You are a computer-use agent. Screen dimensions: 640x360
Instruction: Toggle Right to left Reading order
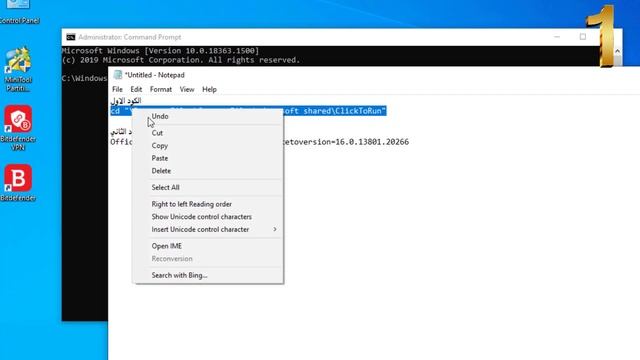coord(208,204)
